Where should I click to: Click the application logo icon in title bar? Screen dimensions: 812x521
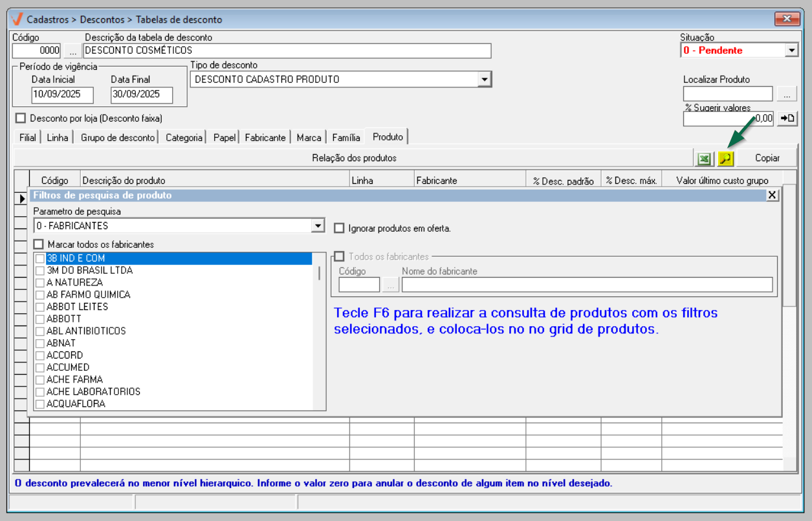(x=17, y=19)
